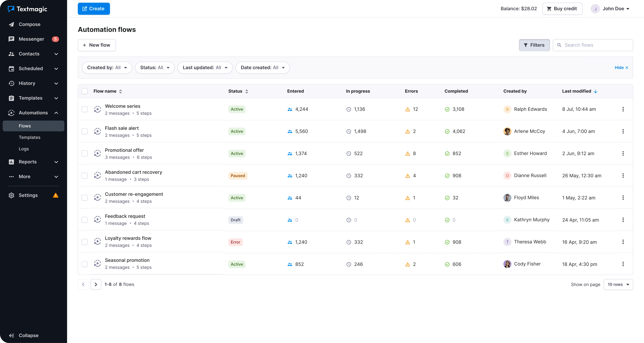Click the Settings warning triangle
Image resolution: width=644 pixels, height=343 pixels.
(x=55, y=195)
